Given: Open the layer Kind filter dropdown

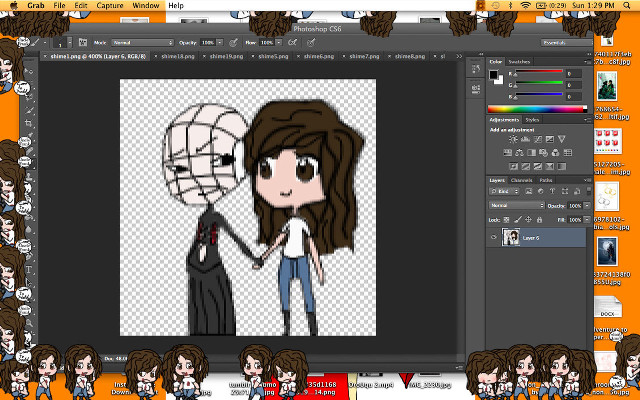Looking at the screenshot, I should pyautogui.click(x=503, y=191).
